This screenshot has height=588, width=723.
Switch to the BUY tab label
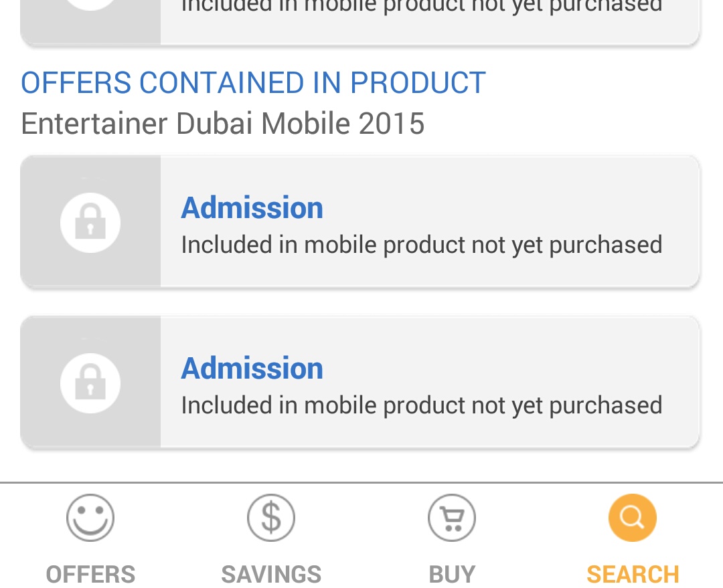(452, 574)
